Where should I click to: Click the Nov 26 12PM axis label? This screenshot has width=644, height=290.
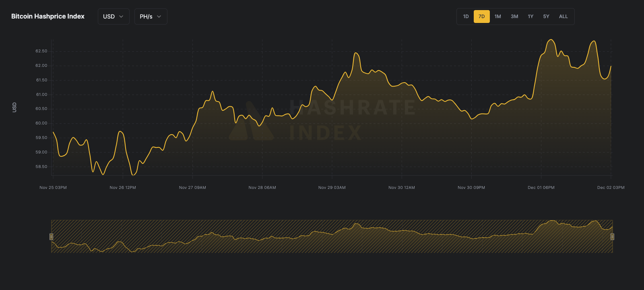pyautogui.click(x=123, y=188)
